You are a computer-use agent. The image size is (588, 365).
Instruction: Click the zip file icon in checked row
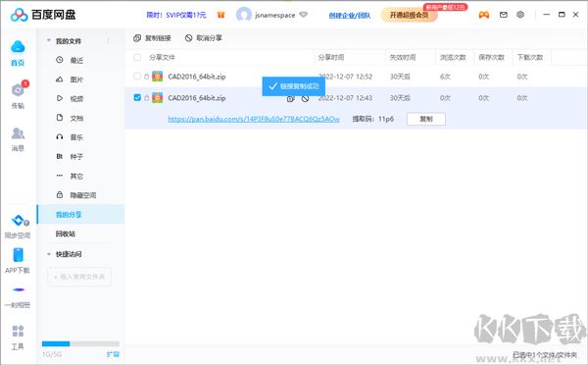pos(157,98)
